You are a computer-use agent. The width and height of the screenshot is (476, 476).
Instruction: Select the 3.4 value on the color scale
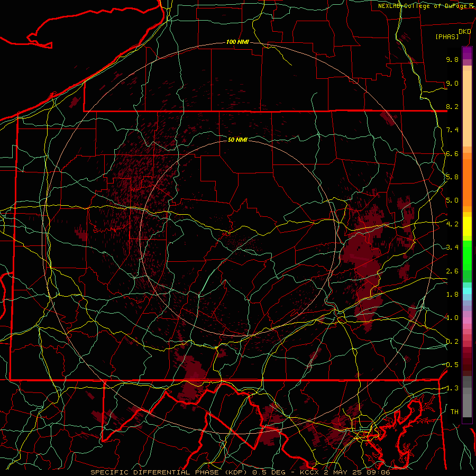(452, 248)
